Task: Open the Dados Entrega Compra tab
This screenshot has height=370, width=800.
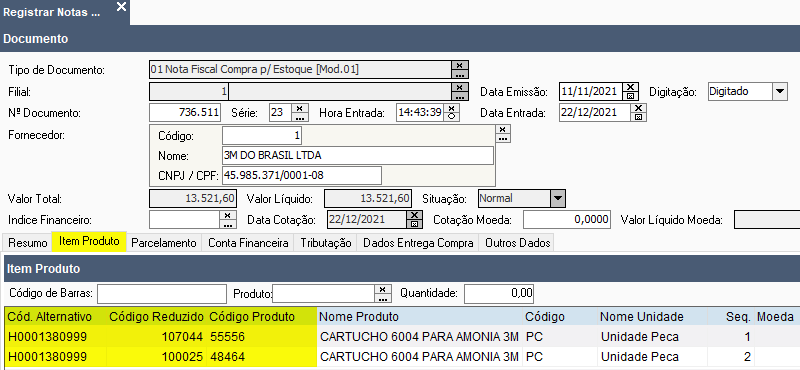Action: tap(418, 243)
